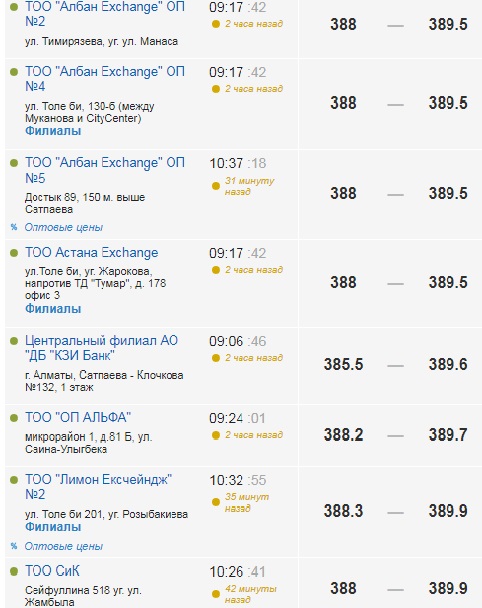
Task: Open Центральный филиал АО "ДБ "КЗИ Банк" link
Action: (101, 348)
